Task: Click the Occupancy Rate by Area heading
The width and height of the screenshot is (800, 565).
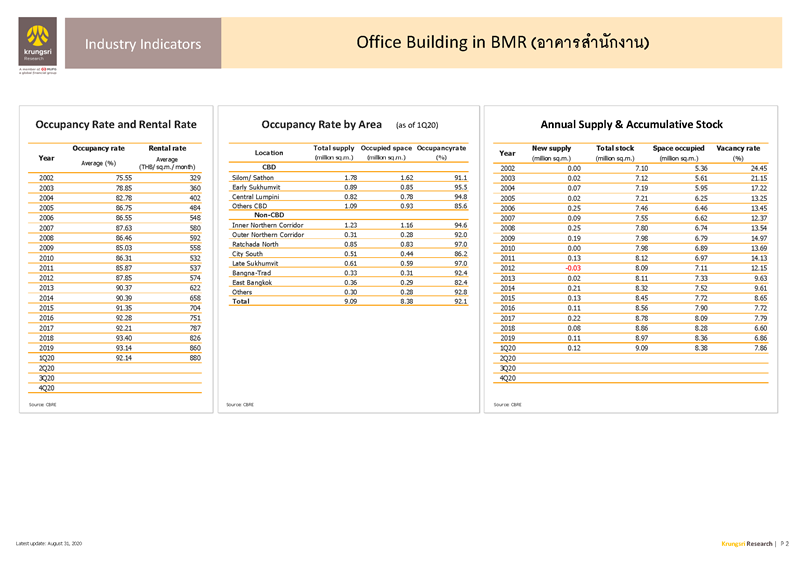Action: click(321, 125)
